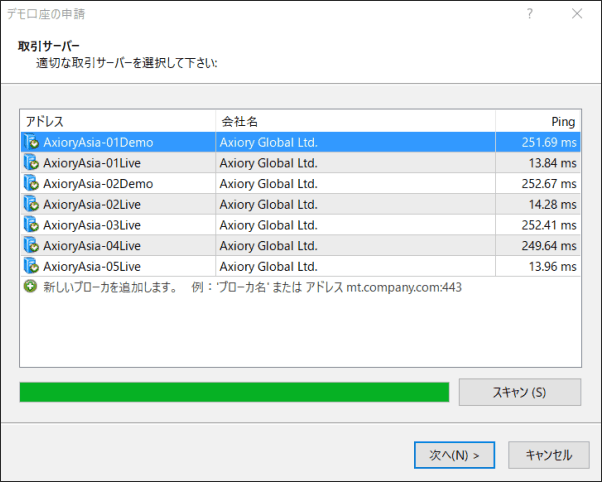Select Axiory Global Ltd. in AxioryAsia-05Live row
The height and width of the screenshot is (482, 602).
click(x=268, y=266)
